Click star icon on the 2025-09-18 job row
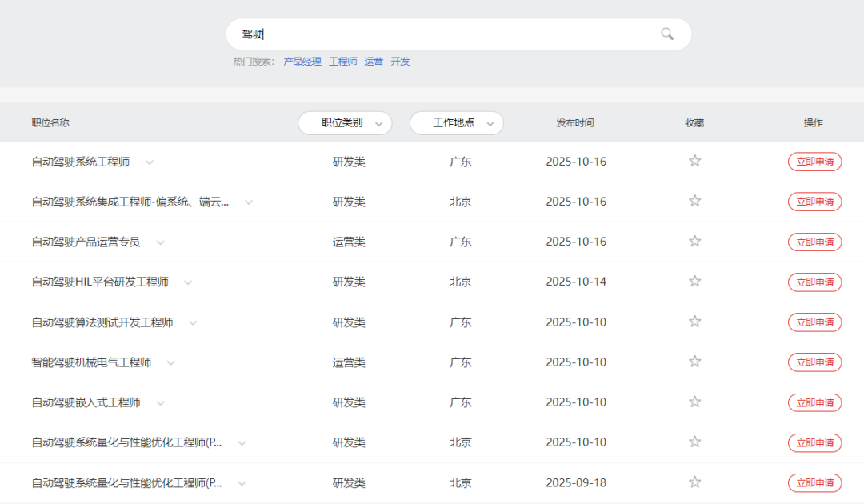The width and height of the screenshot is (864, 504). 694,482
